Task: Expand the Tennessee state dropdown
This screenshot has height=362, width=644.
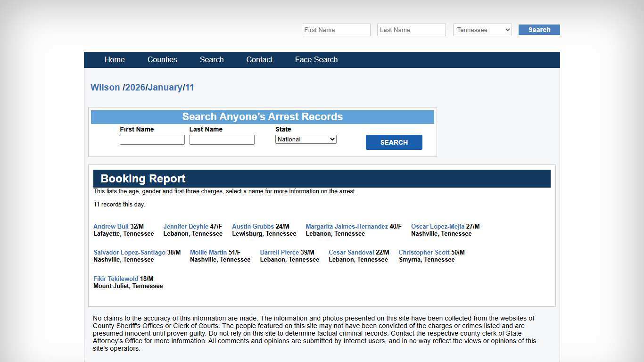Action: [x=482, y=30]
